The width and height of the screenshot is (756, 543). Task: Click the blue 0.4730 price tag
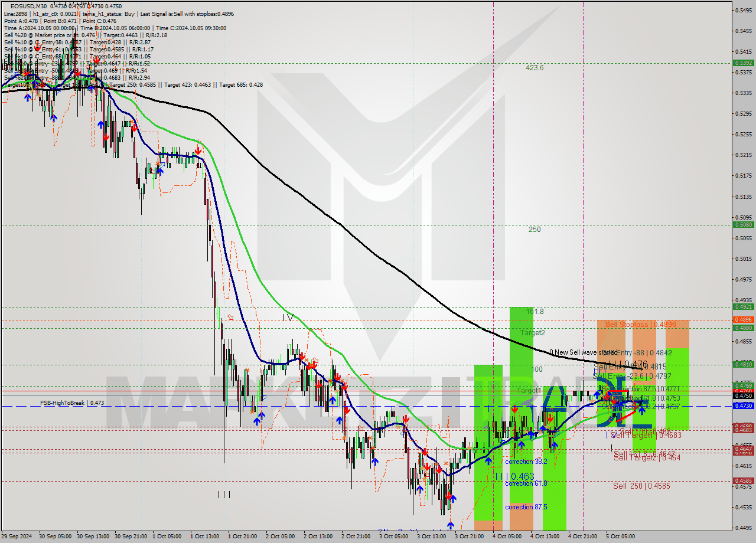742,405
